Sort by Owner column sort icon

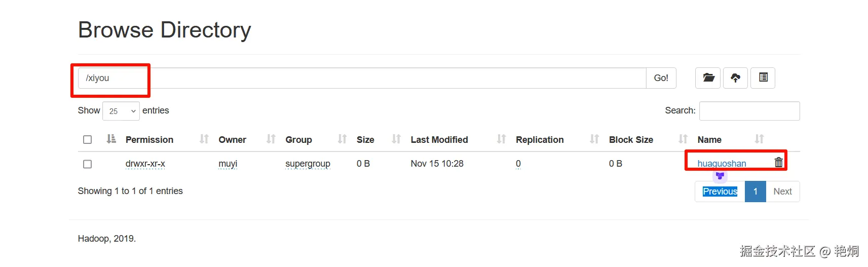click(271, 139)
